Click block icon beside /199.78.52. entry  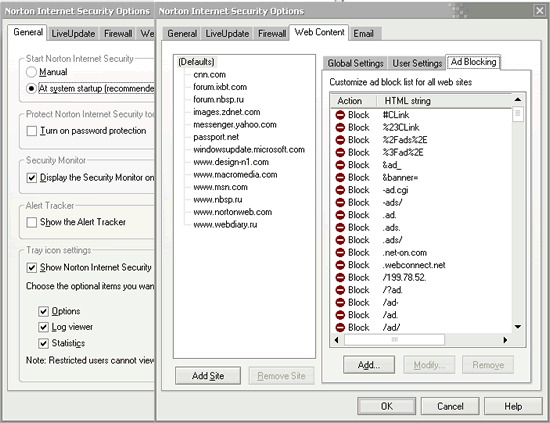tap(340, 277)
